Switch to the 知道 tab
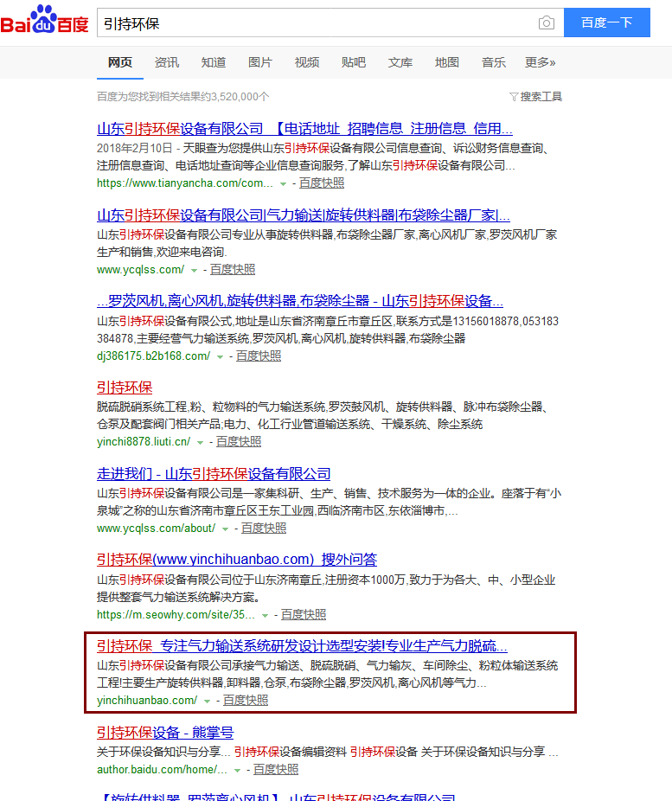The image size is (672, 801). pos(214,62)
